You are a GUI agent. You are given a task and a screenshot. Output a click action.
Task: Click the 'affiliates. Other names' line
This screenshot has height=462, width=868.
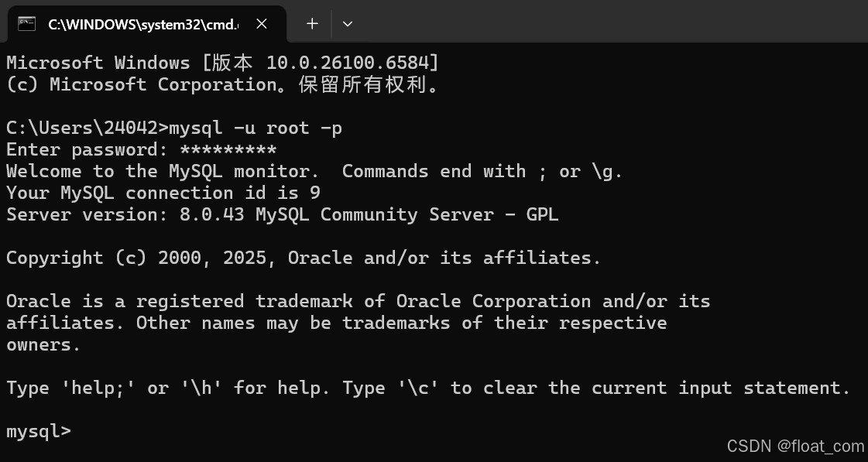point(336,323)
